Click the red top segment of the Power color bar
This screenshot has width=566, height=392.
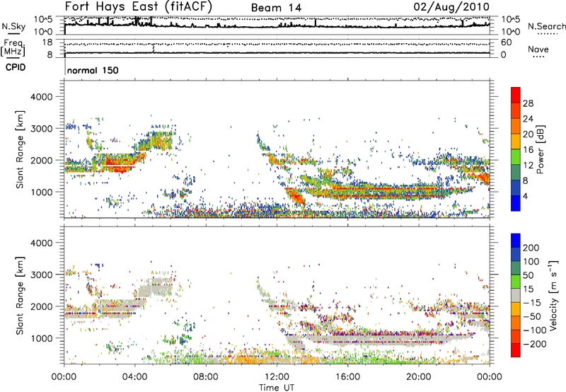coord(516,95)
